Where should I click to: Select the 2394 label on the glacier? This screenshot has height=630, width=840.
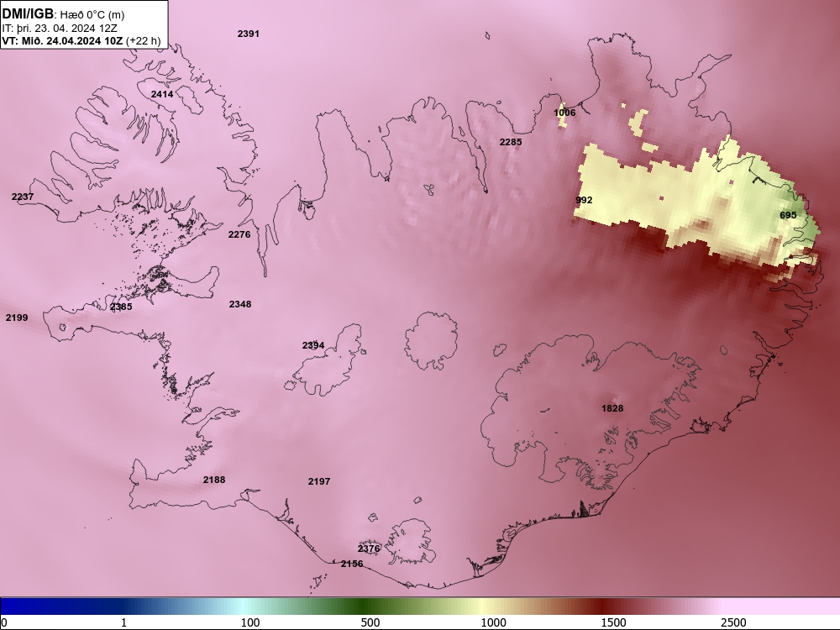pos(313,345)
